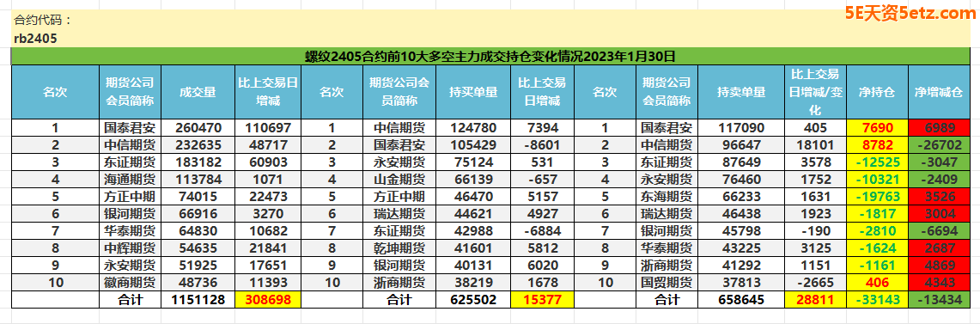This screenshot has height=324, width=980.
Task: Click the 国贸期货 company cell
Action: [x=667, y=282]
